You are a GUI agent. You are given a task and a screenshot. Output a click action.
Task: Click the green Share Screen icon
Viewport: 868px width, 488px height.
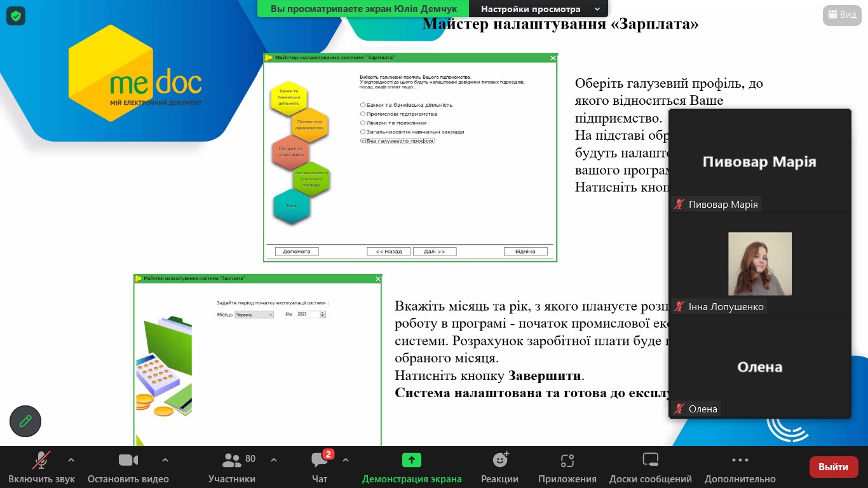click(x=412, y=460)
